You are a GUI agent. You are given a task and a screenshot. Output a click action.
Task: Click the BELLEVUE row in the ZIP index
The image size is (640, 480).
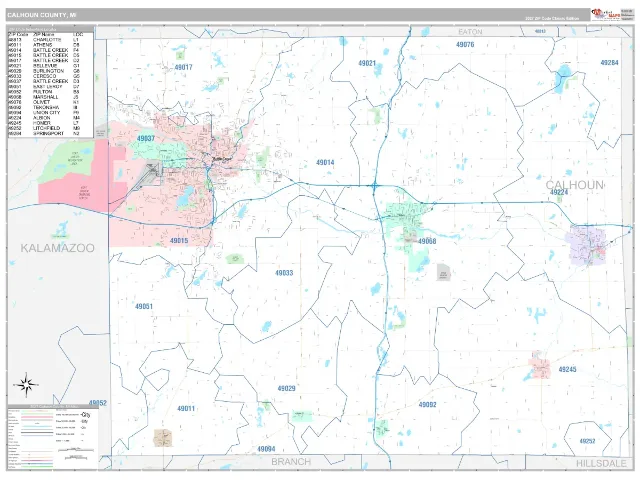click(44, 66)
